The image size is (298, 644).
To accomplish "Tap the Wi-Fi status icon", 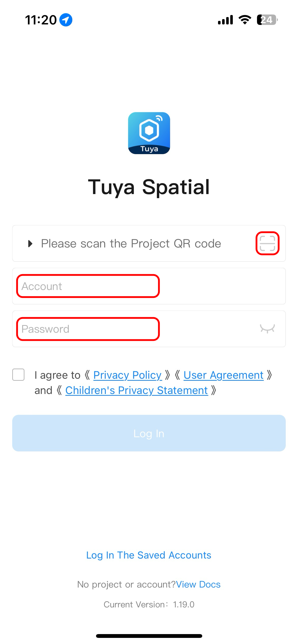I will (245, 20).
